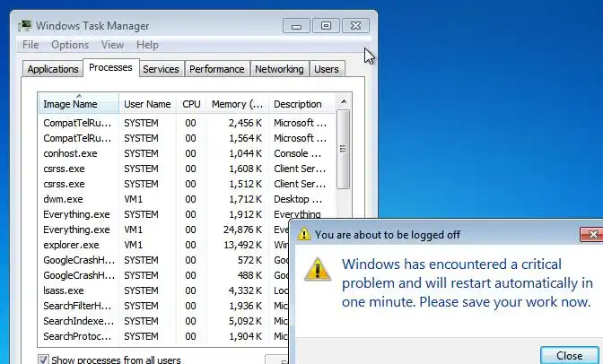
Task: Select the lsass.exe process row
Action: [163, 290]
